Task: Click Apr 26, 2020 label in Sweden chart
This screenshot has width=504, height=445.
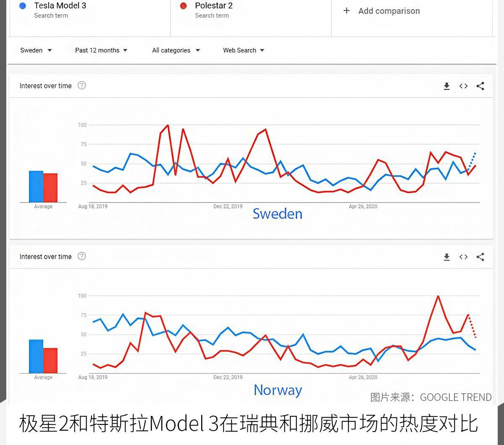Action: pyautogui.click(x=363, y=206)
